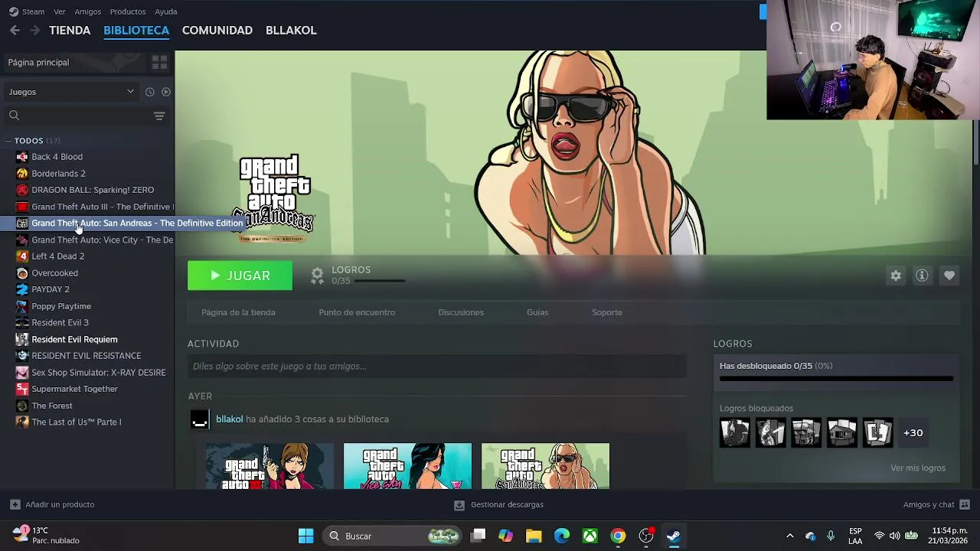The height and width of the screenshot is (551, 980).
Task: Click the Logros achievements gear icon
Action: point(317,275)
